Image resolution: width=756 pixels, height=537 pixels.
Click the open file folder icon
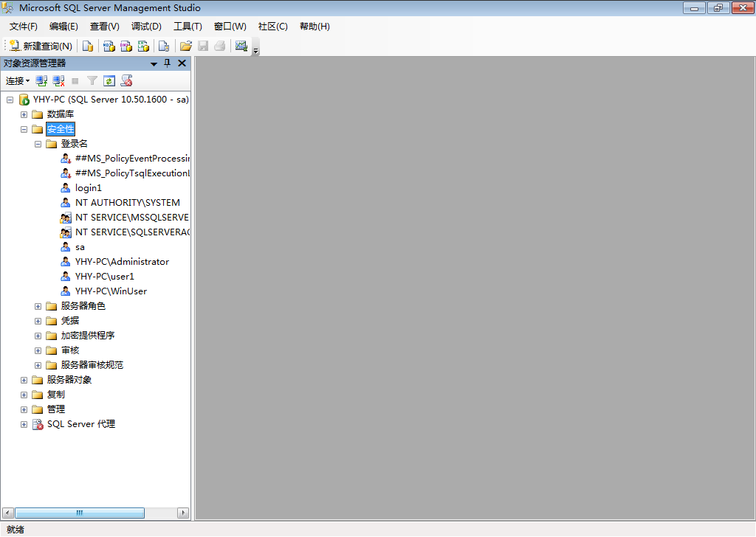click(x=185, y=46)
